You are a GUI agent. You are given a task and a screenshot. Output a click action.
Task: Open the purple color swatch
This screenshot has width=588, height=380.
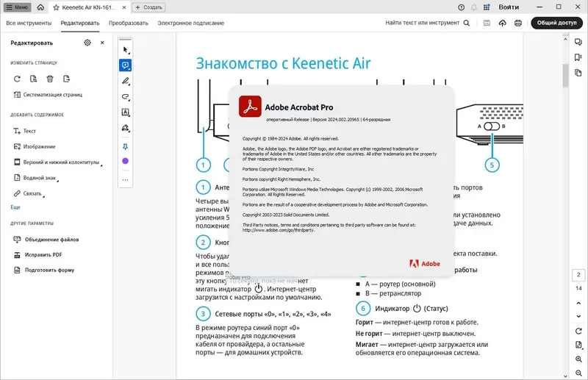pyautogui.click(x=125, y=161)
